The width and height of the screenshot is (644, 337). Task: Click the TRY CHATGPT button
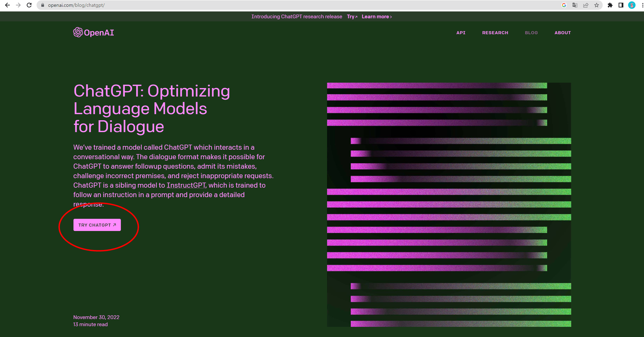[x=97, y=225]
